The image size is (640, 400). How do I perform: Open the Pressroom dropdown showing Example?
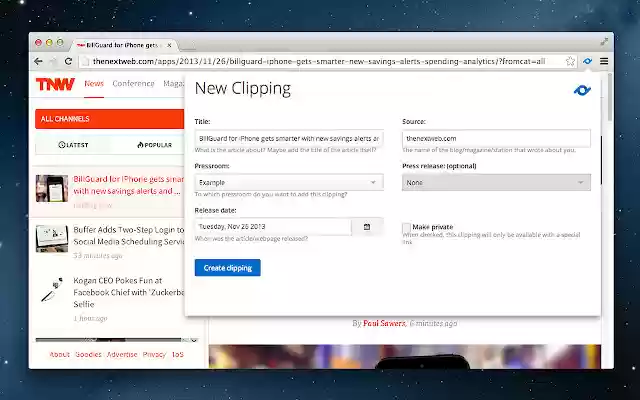pyautogui.click(x=289, y=182)
